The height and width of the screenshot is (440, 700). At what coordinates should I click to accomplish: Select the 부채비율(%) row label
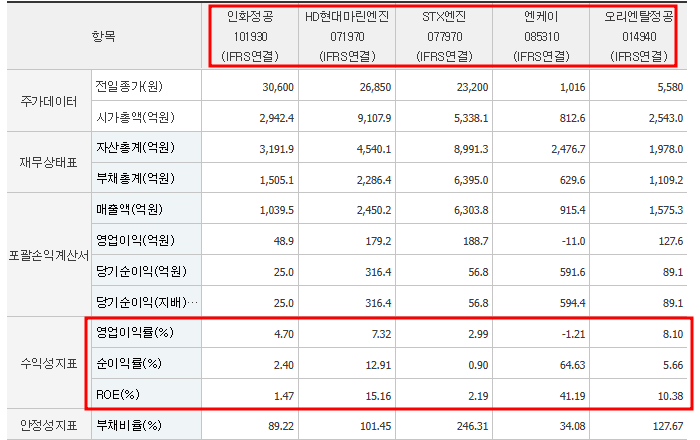click(129, 425)
